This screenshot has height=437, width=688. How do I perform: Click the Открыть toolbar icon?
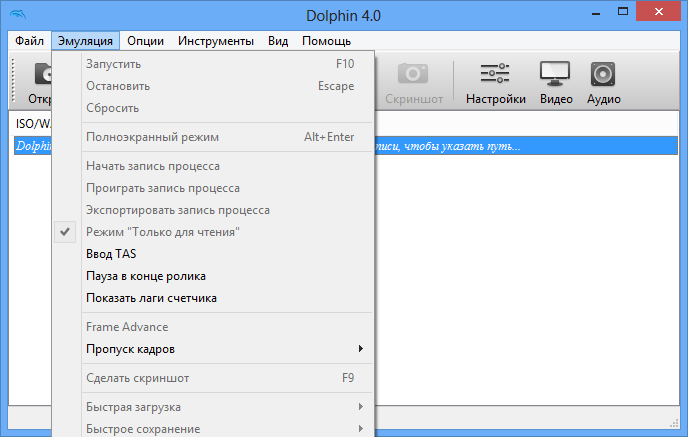click(43, 74)
